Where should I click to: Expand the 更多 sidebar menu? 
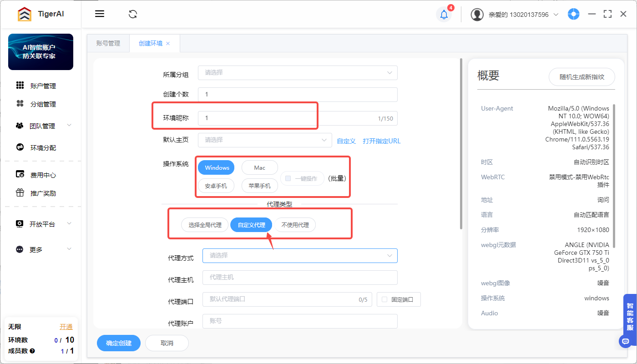click(x=69, y=249)
